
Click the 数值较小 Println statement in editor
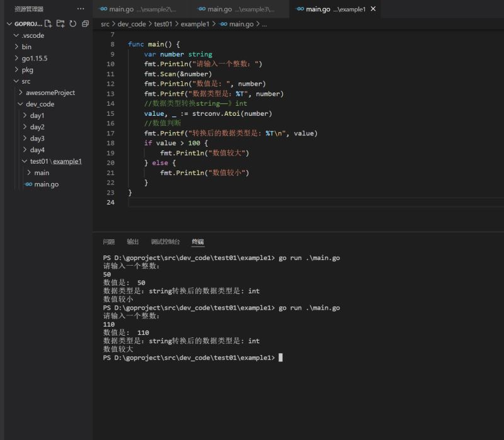pos(204,172)
